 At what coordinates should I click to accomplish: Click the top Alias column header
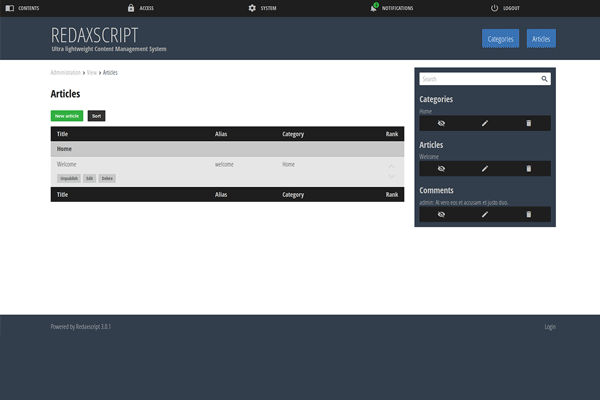click(x=221, y=134)
